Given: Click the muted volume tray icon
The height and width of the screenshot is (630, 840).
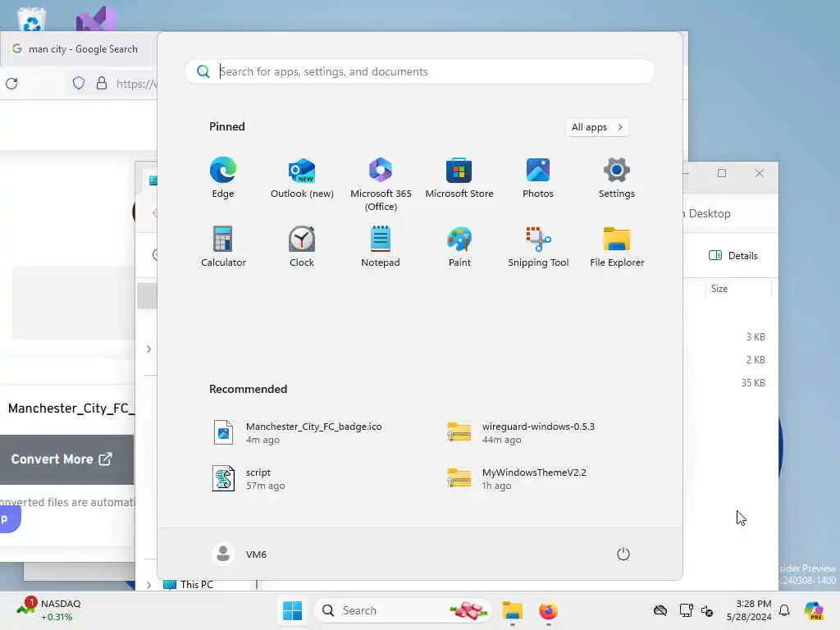Looking at the screenshot, I should 707,610.
